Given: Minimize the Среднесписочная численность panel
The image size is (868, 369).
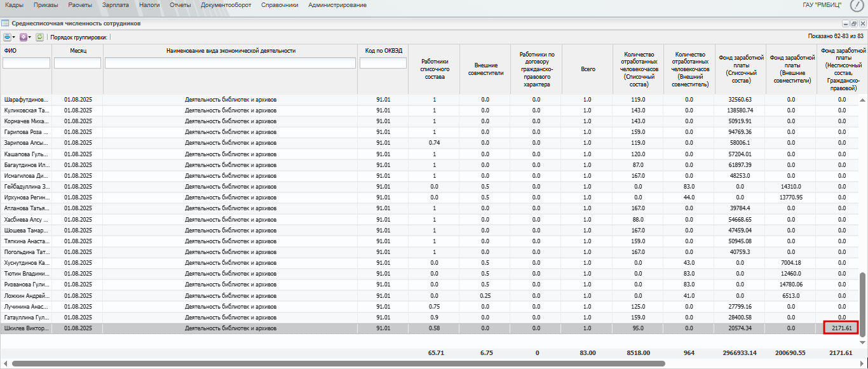Looking at the screenshot, I should [x=845, y=23].
